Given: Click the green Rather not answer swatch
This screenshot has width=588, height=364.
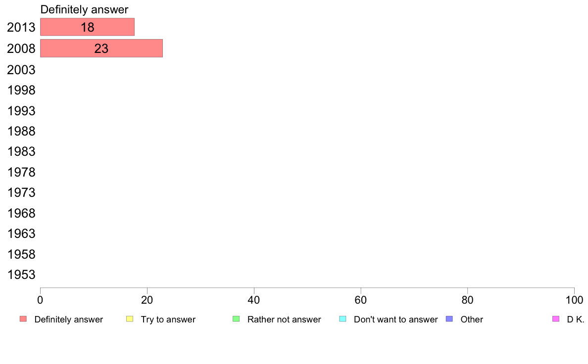Looking at the screenshot, I should point(236,319).
